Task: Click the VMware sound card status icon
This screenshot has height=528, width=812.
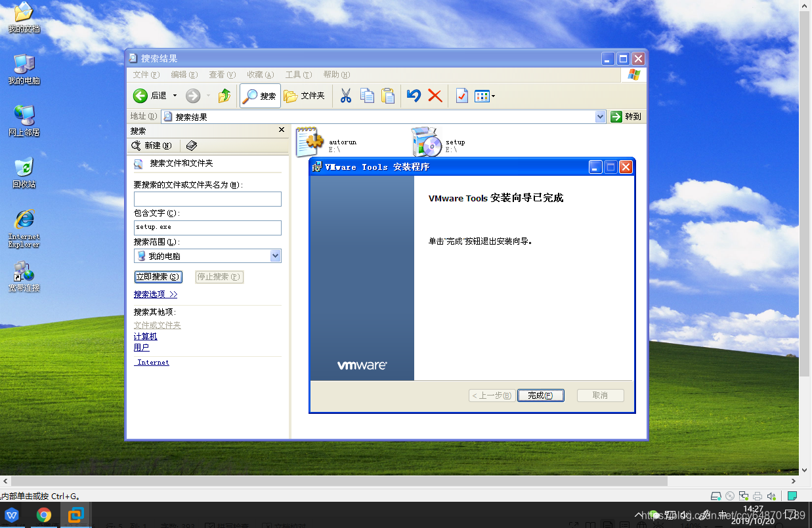Action: [x=772, y=496]
